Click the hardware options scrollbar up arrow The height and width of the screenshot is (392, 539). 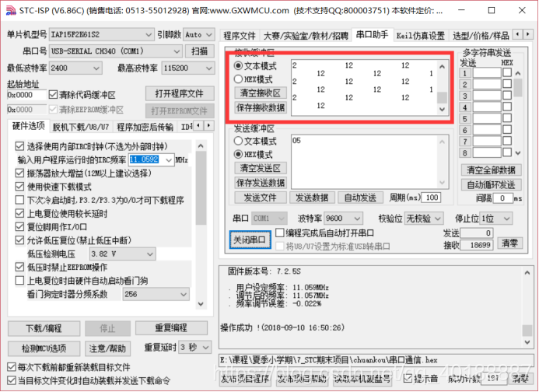(x=201, y=146)
